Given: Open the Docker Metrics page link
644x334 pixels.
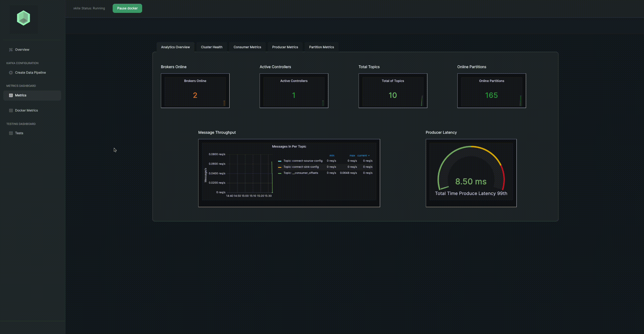Looking at the screenshot, I should click(x=26, y=110).
